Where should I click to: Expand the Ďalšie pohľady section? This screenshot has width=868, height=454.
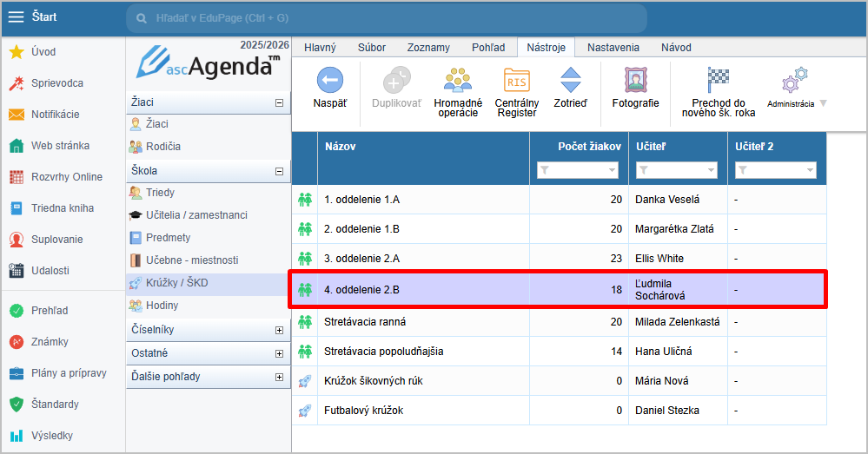(279, 377)
